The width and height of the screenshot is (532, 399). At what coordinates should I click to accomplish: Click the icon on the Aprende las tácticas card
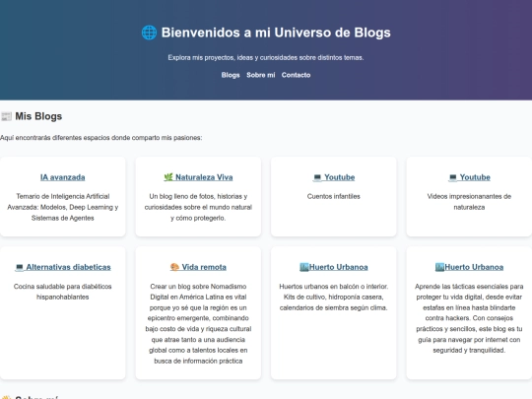[x=439, y=267]
